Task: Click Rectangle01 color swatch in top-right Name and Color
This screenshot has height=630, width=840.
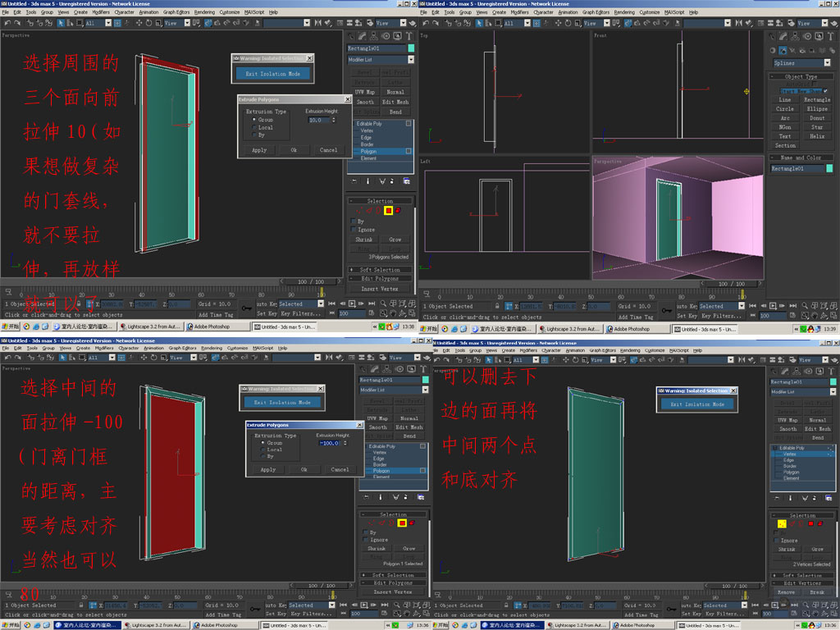Action: click(829, 168)
